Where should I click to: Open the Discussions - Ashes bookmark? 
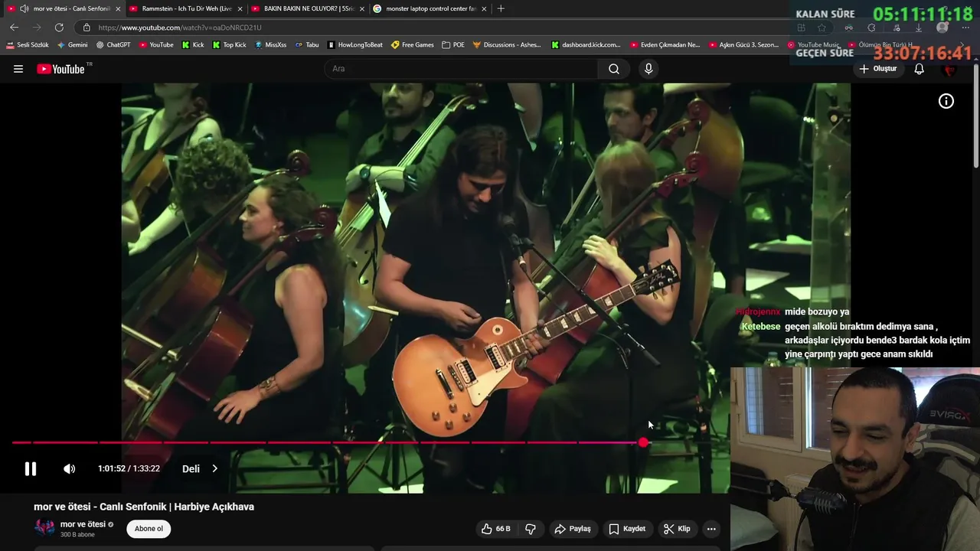pyautogui.click(x=507, y=45)
